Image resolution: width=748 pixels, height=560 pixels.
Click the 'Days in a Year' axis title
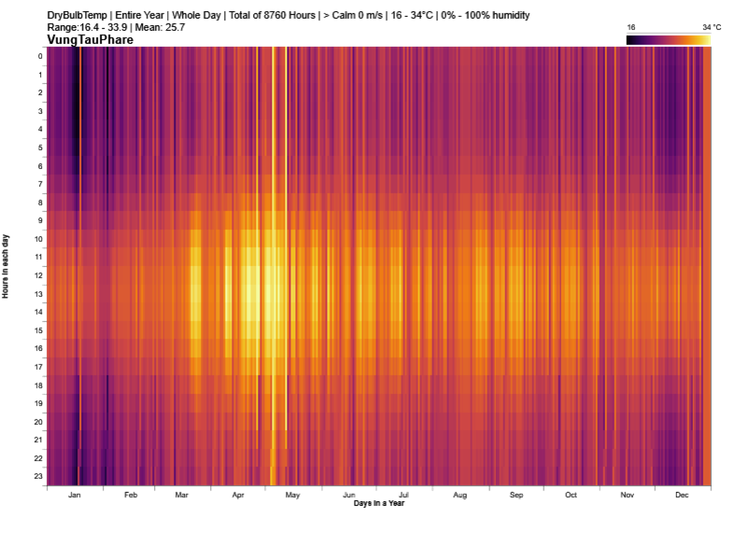point(379,503)
